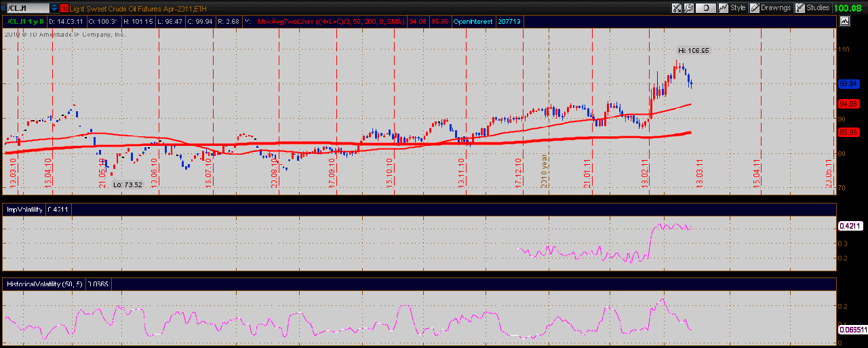
Task: Open the Style menu
Action: tap(738, 8)
